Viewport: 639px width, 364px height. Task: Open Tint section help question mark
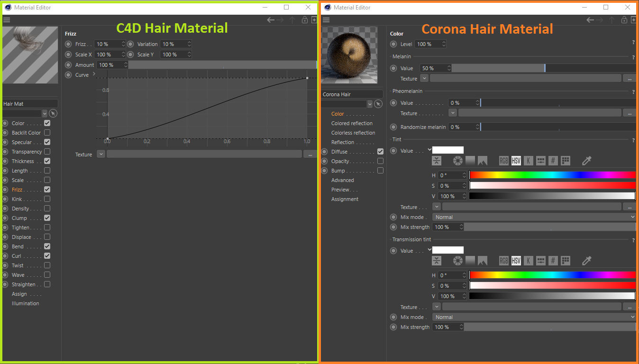[x=633, y=140]
